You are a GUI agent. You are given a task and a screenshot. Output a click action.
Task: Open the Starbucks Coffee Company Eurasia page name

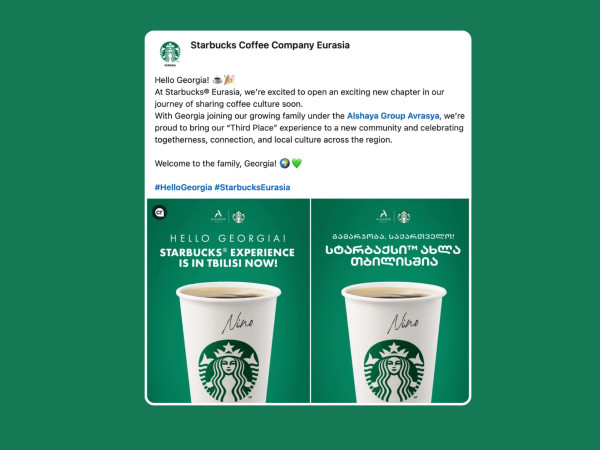[x=270, y=45]
